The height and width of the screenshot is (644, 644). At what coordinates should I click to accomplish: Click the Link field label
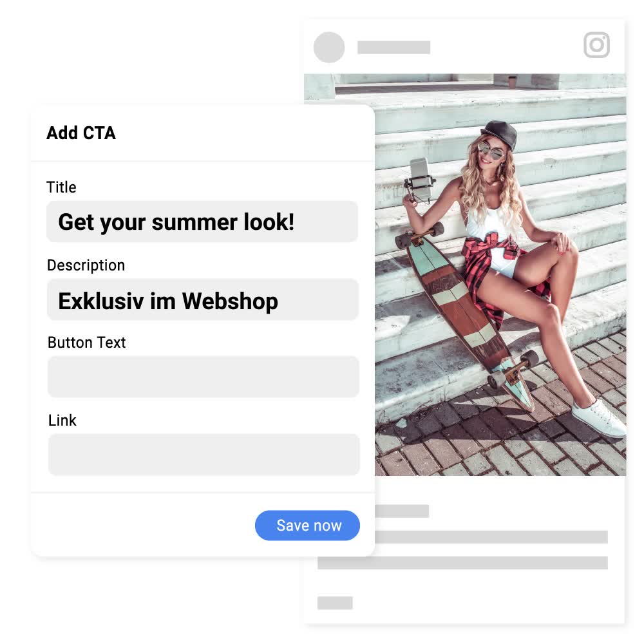(x=62, y=421)
